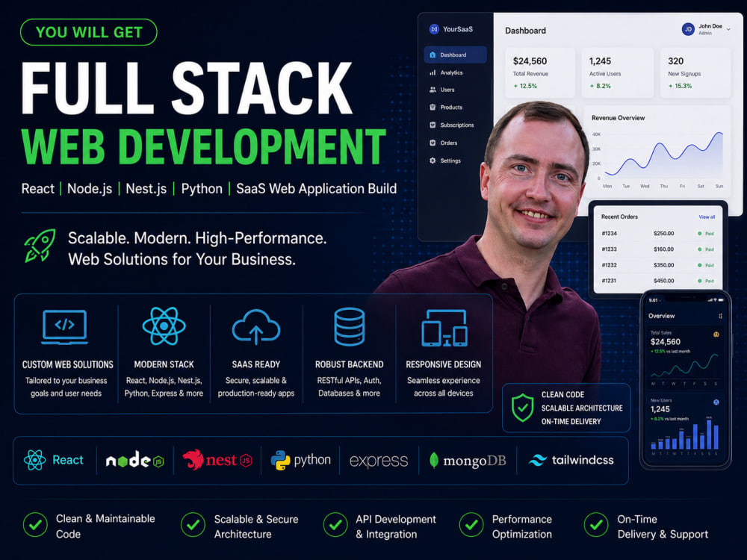The height and width of the screenshot is (560, 747).
Task: Click the python logo
Action: [x=300, y=460]
